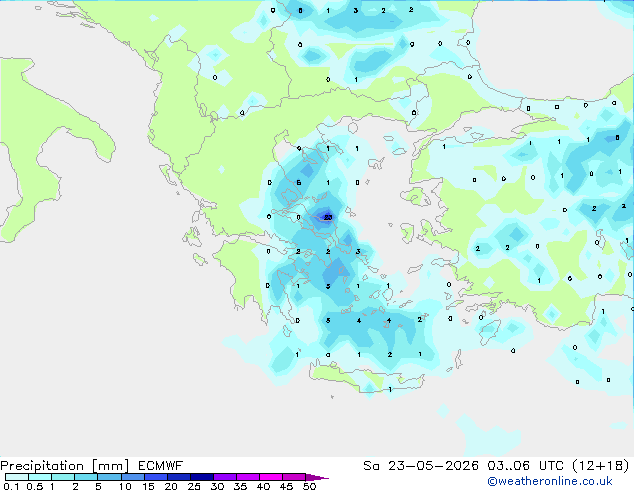Click the legend label '40'
This screenshot has height=490, width=634.
click(263, 486)
